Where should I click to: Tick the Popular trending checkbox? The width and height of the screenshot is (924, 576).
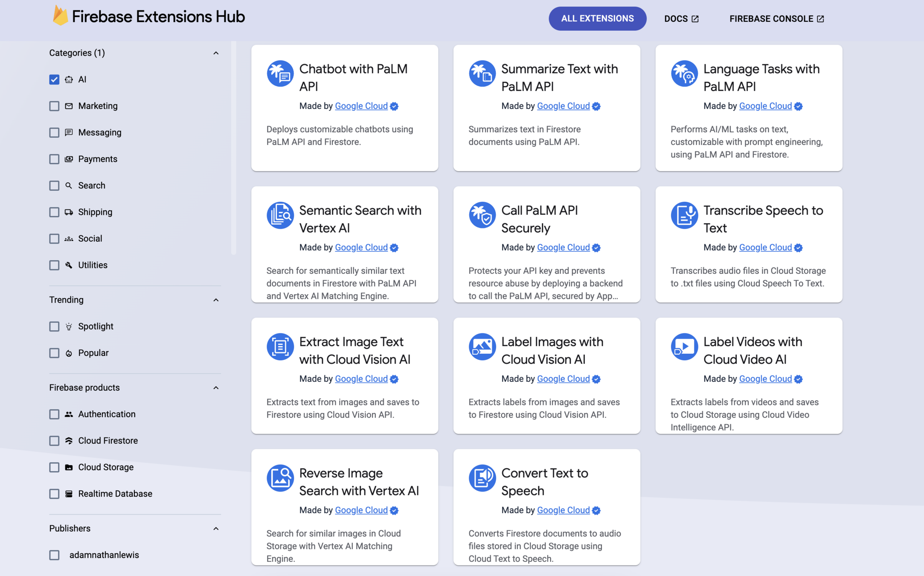[54, 353]
